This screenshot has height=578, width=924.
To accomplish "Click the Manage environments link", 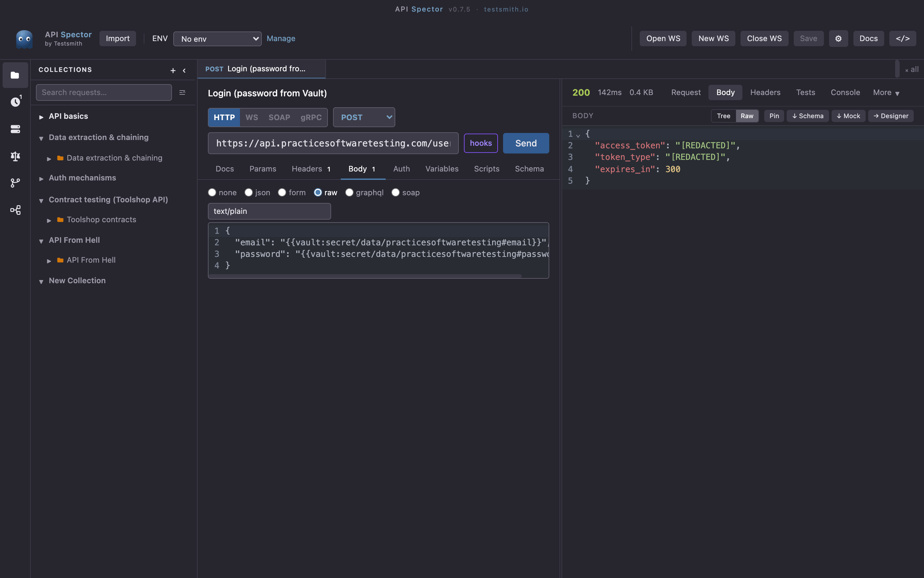I will click(281, 39).
